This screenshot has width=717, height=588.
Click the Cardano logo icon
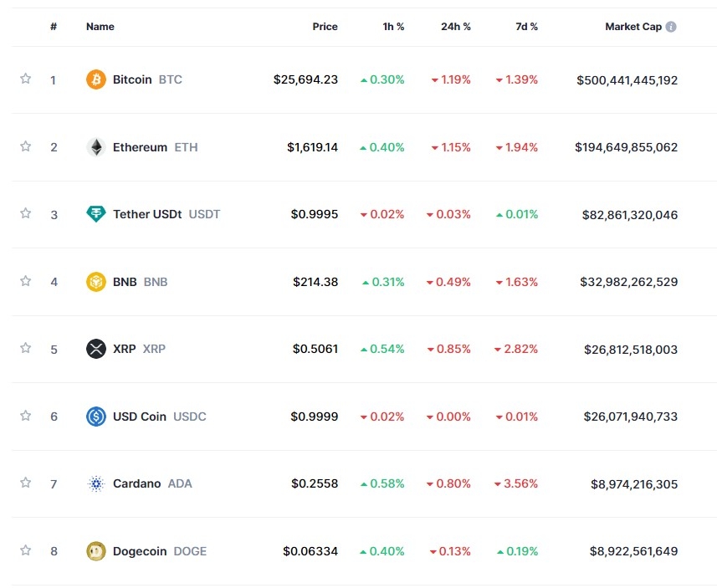96,483
